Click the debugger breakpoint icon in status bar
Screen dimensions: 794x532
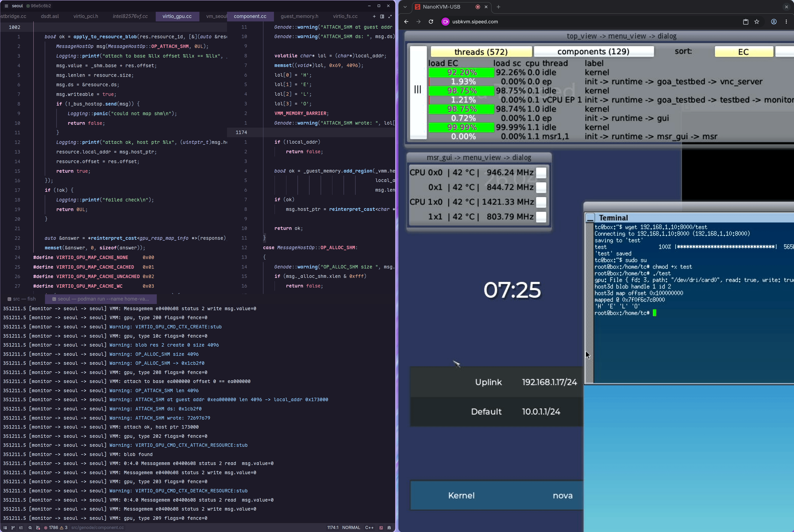tap(38, 528)
